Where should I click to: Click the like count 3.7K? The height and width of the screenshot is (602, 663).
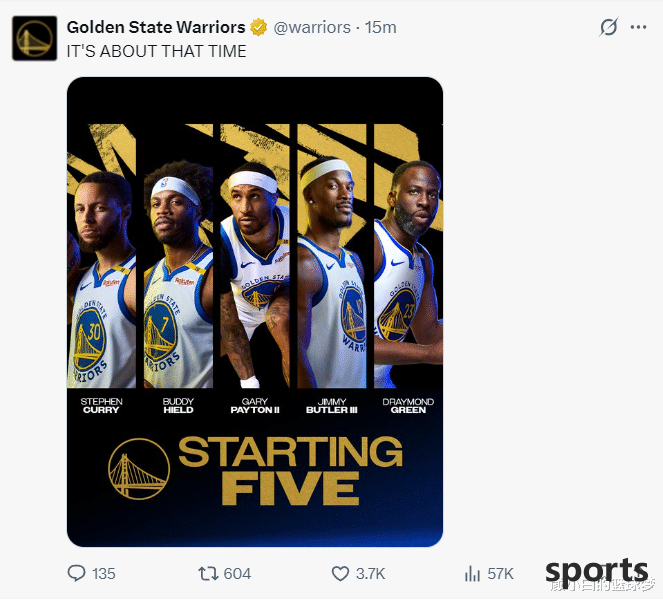(x=370, y=574)
